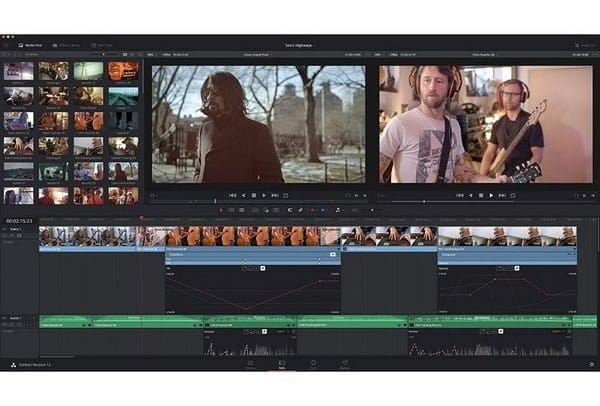This screenshot has height=406, width=600.
Task: Open the timeline viewer zoom percentage dropdown
Action: point(378,55)
